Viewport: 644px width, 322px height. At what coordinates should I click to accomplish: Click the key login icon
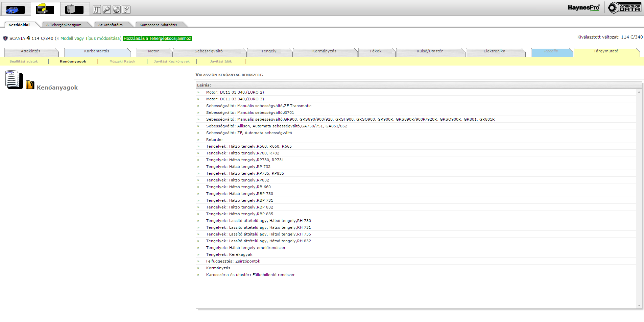pyautogui.click(x=106, y=10)
